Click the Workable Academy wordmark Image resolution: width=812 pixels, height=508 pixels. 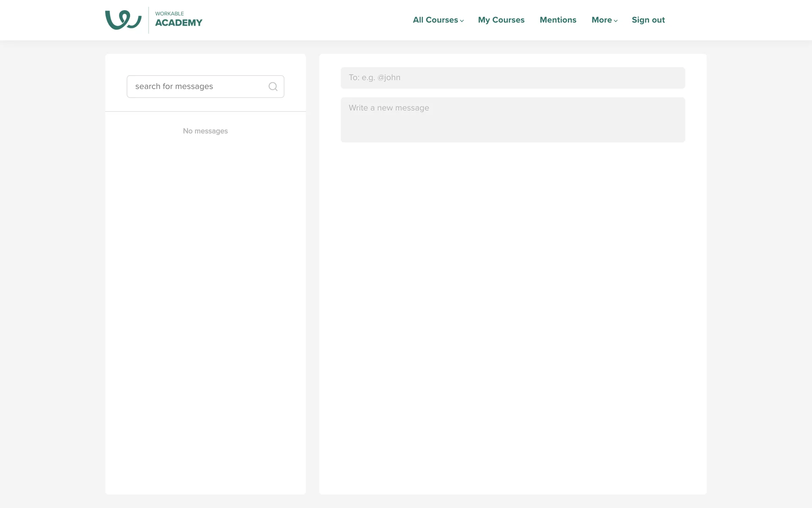click(178, 23)
